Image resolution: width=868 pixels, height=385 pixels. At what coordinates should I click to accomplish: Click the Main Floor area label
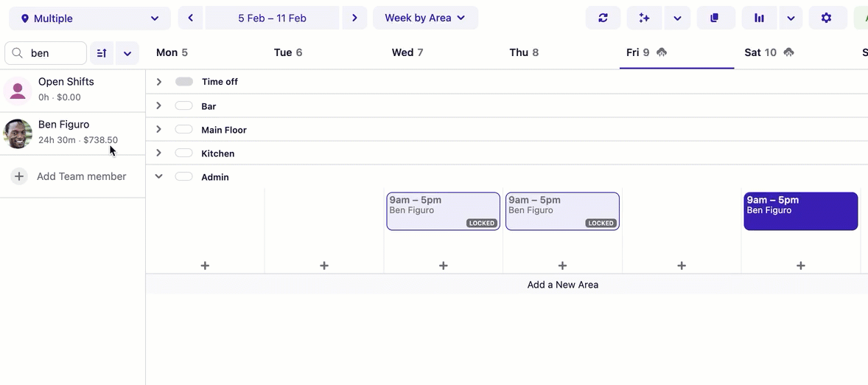224,131
